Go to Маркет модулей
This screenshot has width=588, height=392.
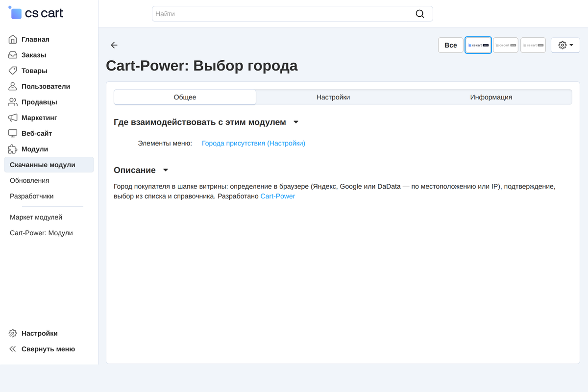[x=36, y=217]
